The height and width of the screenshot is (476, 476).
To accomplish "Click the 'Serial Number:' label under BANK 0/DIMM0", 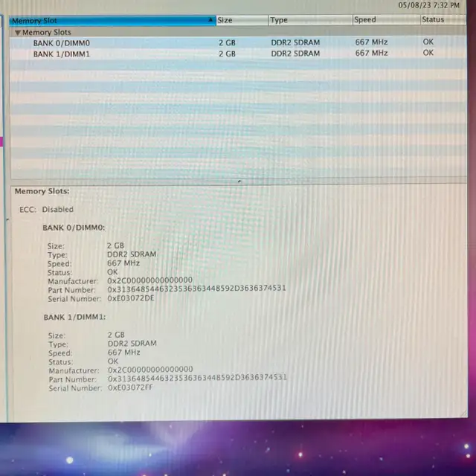I will click(74, 299).
